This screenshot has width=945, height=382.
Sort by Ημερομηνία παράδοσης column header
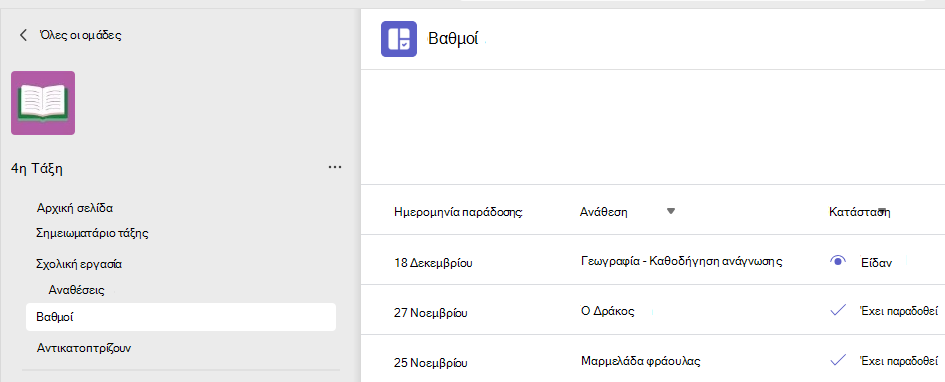[x=459, y=212]
